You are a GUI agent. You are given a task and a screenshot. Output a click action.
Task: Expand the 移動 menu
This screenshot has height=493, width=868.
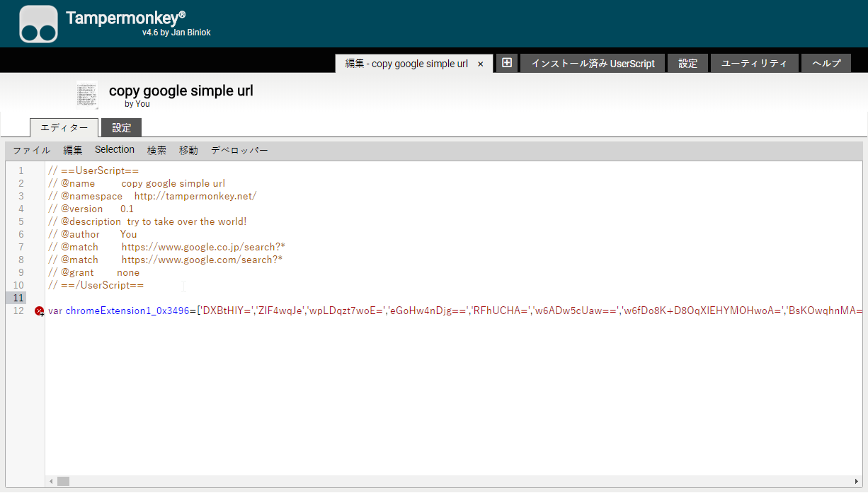pos(188,150)
